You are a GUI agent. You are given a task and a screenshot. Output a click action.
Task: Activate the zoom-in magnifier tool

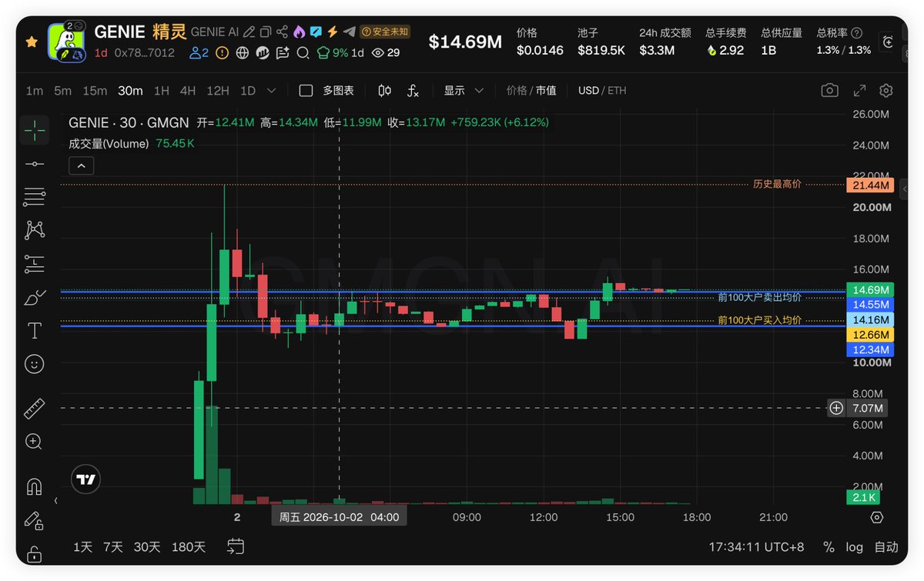[x=35, y=442]
